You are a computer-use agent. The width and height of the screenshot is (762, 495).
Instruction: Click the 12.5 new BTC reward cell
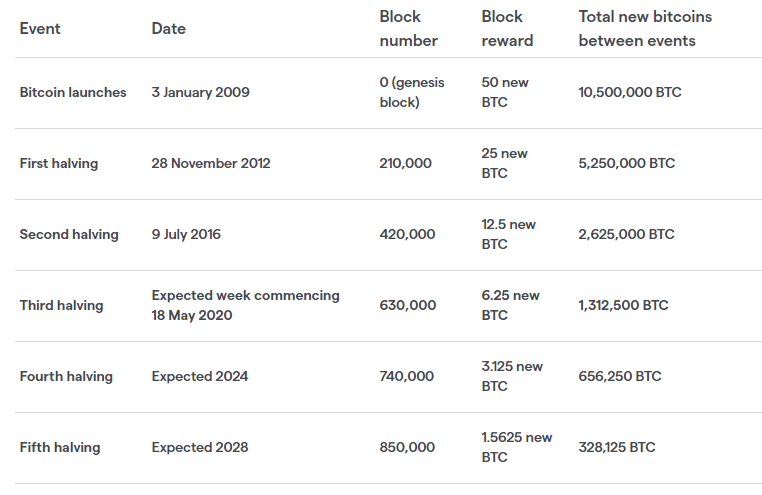pyautogui.click(x=508, y=234)
